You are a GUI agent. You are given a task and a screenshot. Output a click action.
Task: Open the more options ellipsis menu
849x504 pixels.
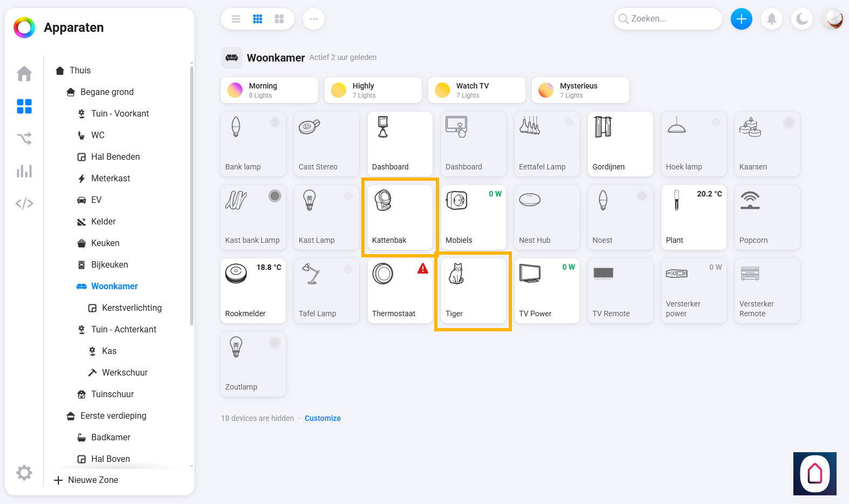point(314,19)
